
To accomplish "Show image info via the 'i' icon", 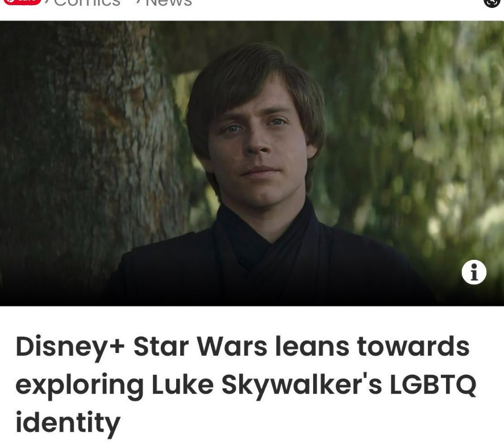I will point(474,272).
